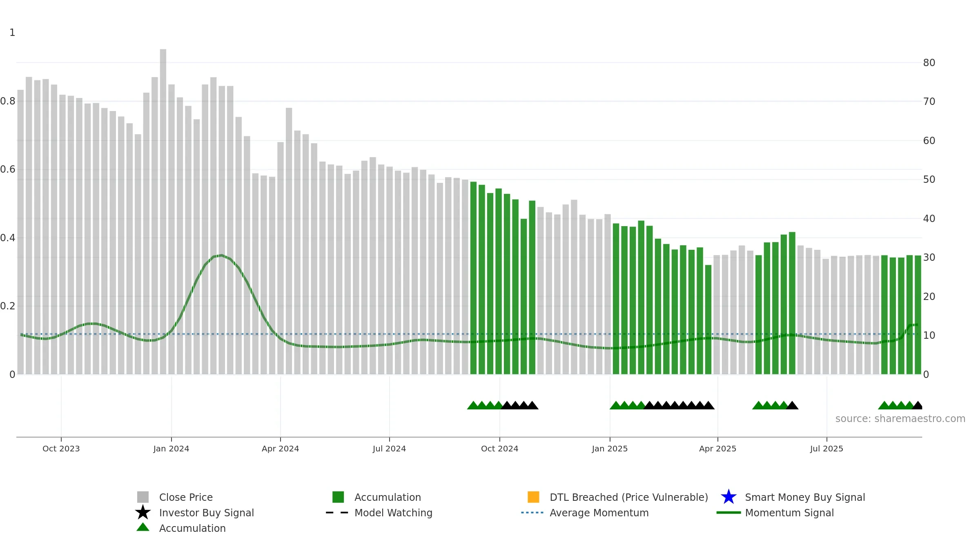Screen dimensions: 980x551
Task: Click the momentum line peak near Feb 2024
Action: tap(221, 256)
